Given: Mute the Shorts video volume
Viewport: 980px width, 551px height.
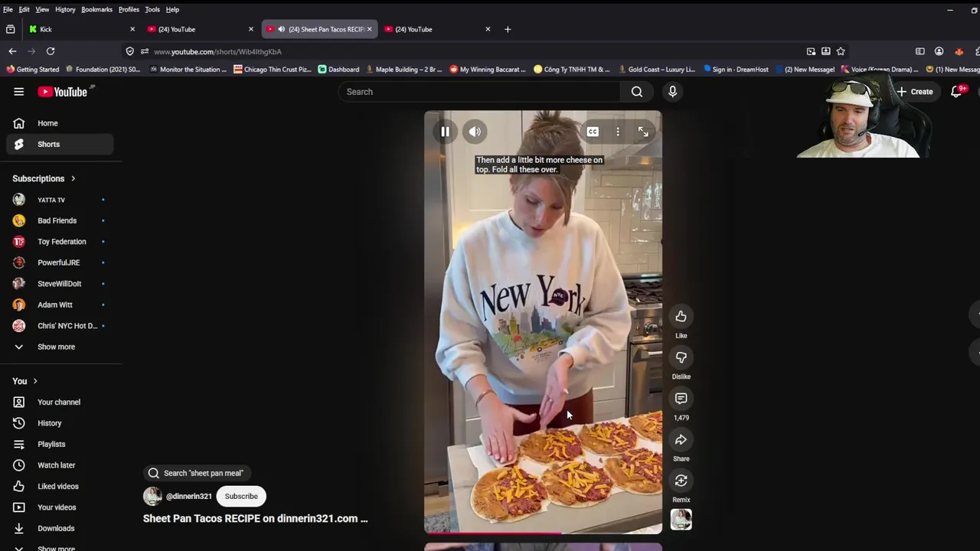Looking at the screenshot, I should pyautogui.click(x=475, y=132).
